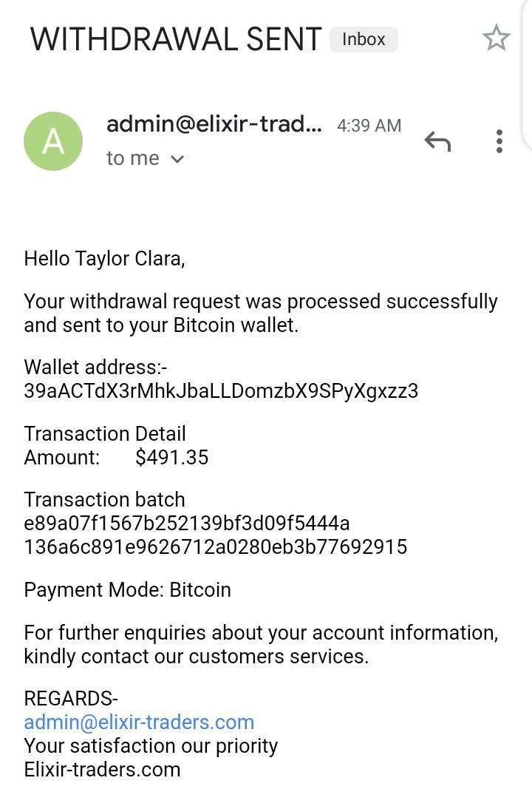Tap the 'to me' recipient text
Image resolution: width=532 pixels, height=809 pixels.
tap(133, 158)
